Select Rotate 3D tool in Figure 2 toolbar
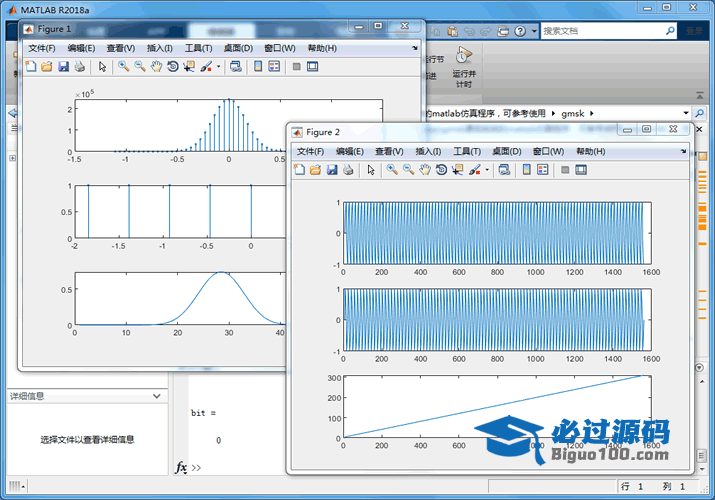Screen dimensions: 715x500 (x=441, y=170)
